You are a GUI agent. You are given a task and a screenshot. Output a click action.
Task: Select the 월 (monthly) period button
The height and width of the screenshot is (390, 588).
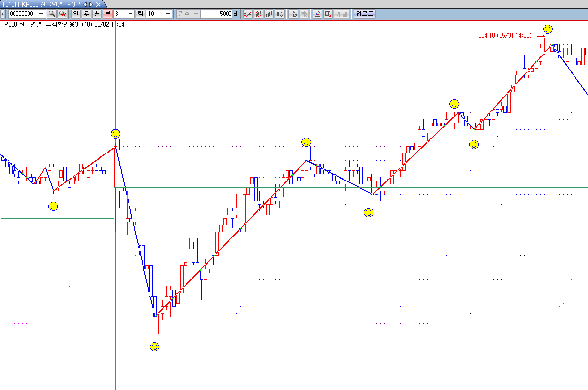pos(97,14)
